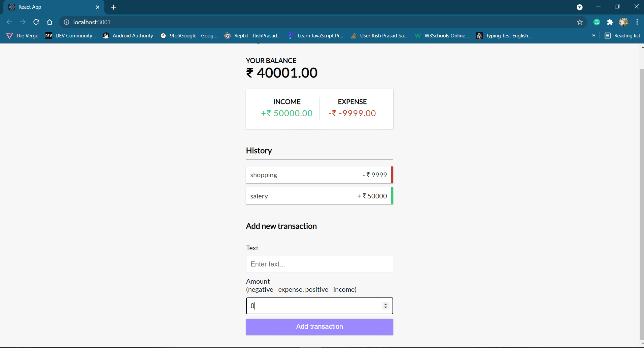
Task: Open the user profile avatar
Action: pyautogui.click(x=624, y=22)
